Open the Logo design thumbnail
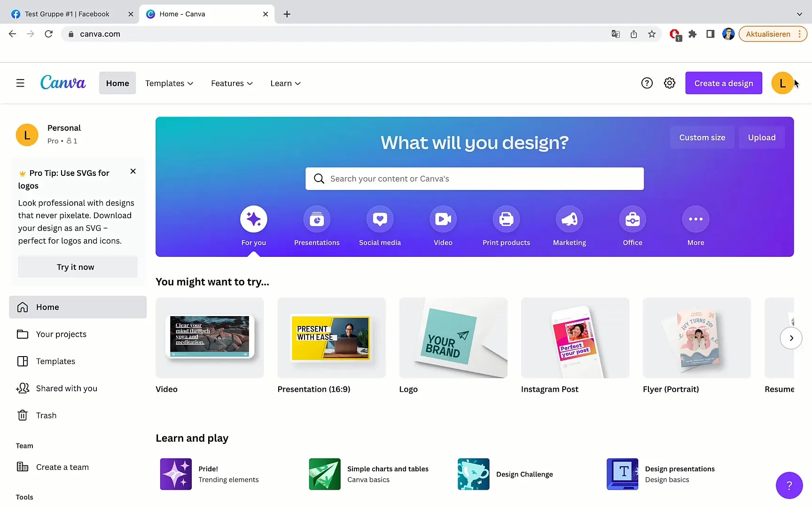812x508 pixels. [x=453, y=338]
